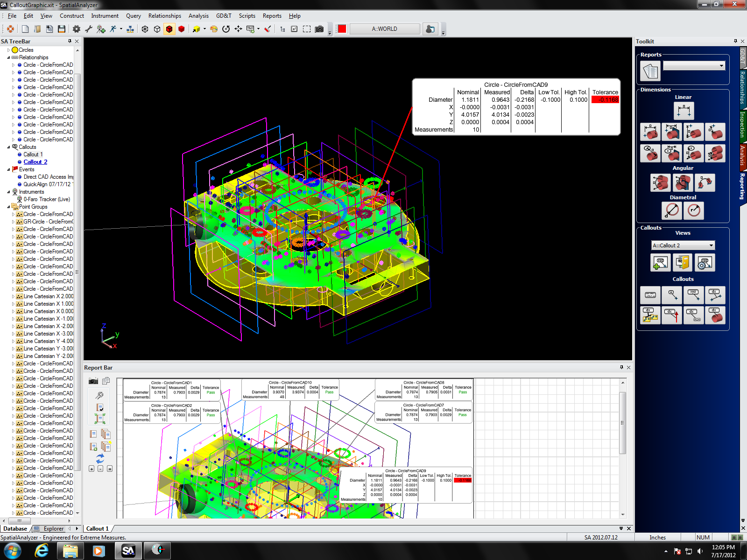Toggle the solid red cube render mode
The width and height of the screenshot is (747, 560).
pos(182,29)
